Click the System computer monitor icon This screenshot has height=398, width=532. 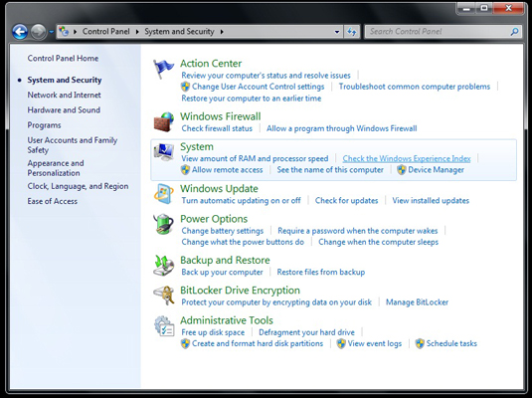(163, 152)
